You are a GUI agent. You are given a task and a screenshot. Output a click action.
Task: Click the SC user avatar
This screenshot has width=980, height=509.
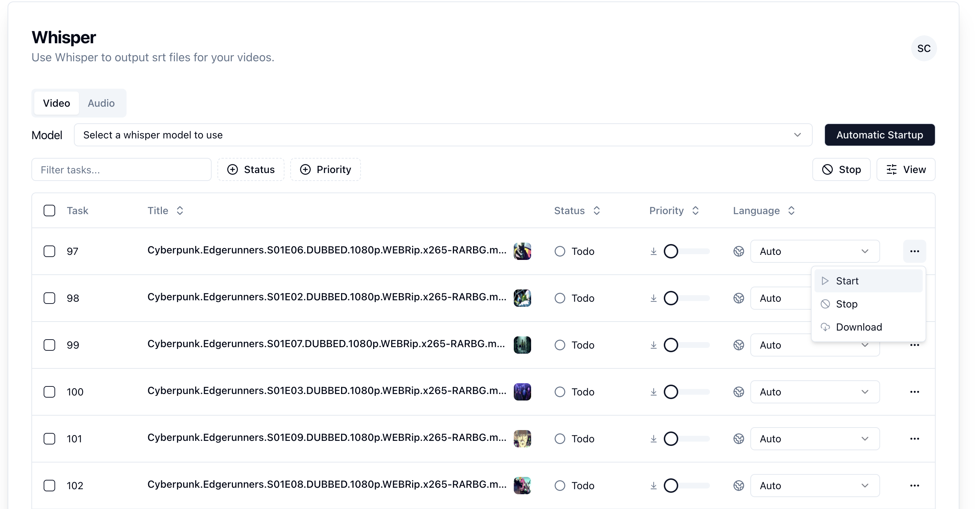click(923, 48)
